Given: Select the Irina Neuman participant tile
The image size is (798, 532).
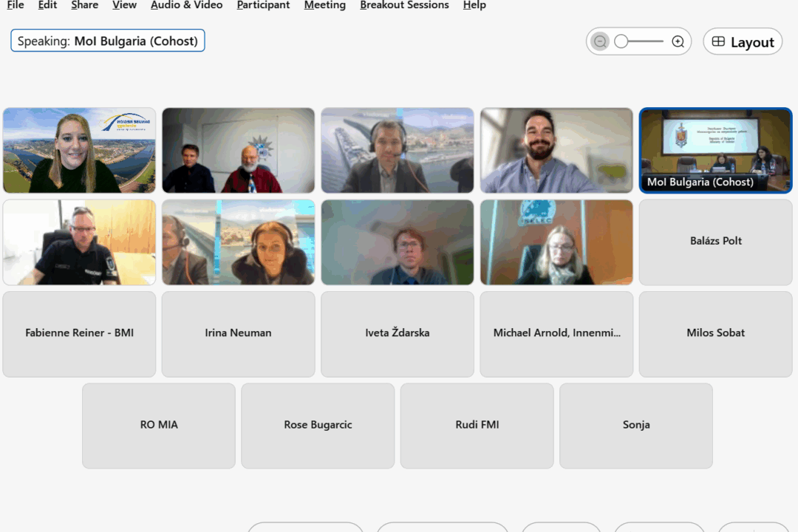Looking at the screenshot, I should (238, 333).
